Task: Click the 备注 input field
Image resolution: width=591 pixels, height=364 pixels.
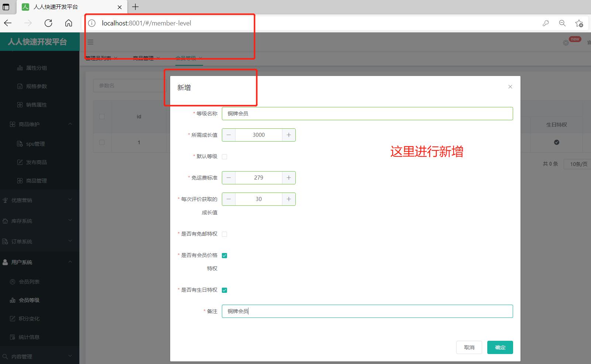Action: 367,311
